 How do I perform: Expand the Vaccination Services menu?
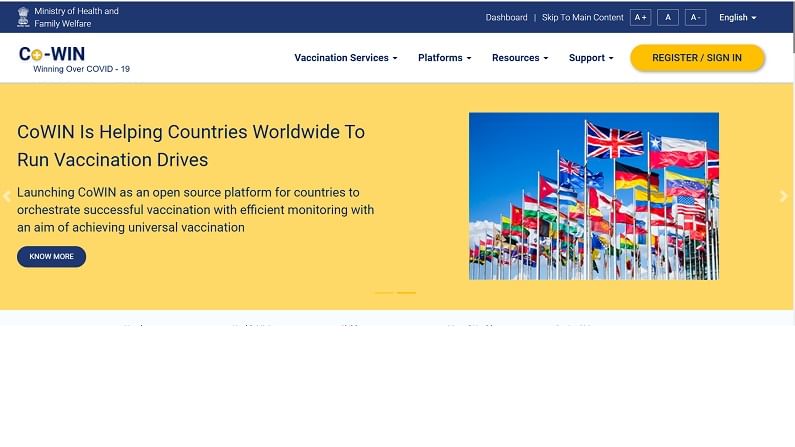(346, 58)
